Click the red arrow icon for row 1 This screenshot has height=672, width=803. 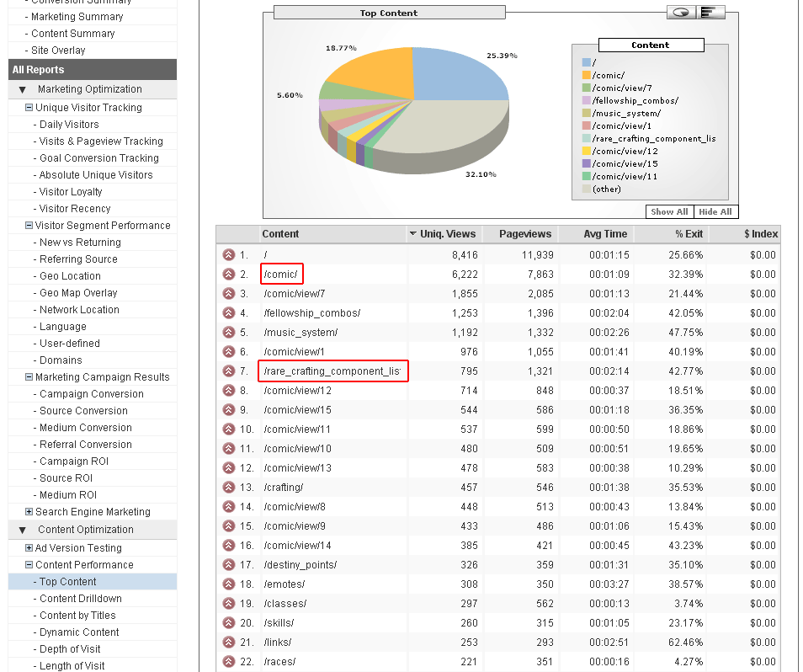(x=228, y=254)
